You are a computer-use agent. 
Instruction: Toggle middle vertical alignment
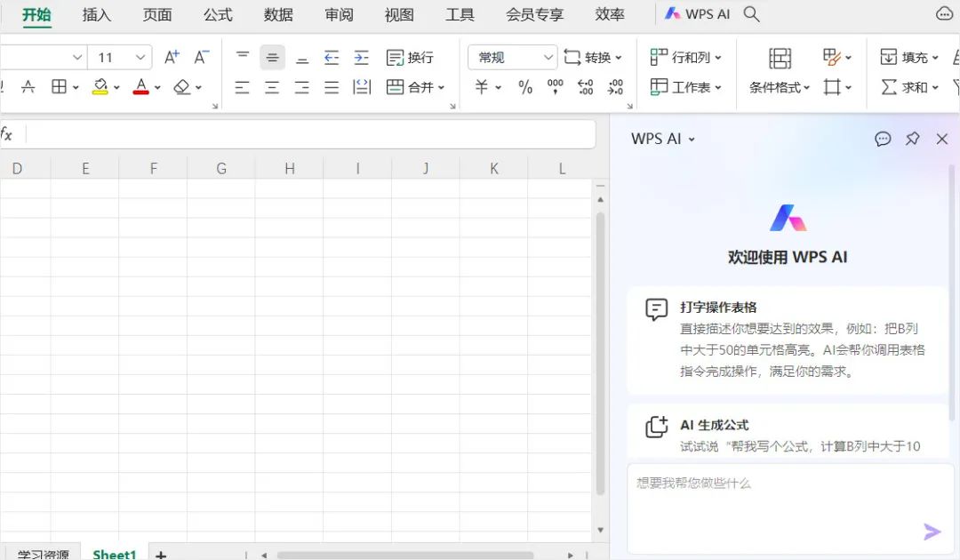point(273,58)
